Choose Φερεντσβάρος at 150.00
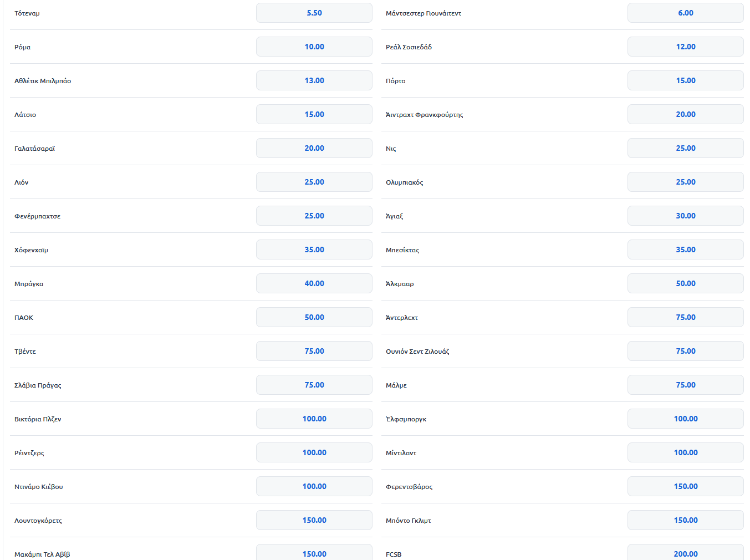The width and height of the screenshot is (750, 560). click(685, 486)
